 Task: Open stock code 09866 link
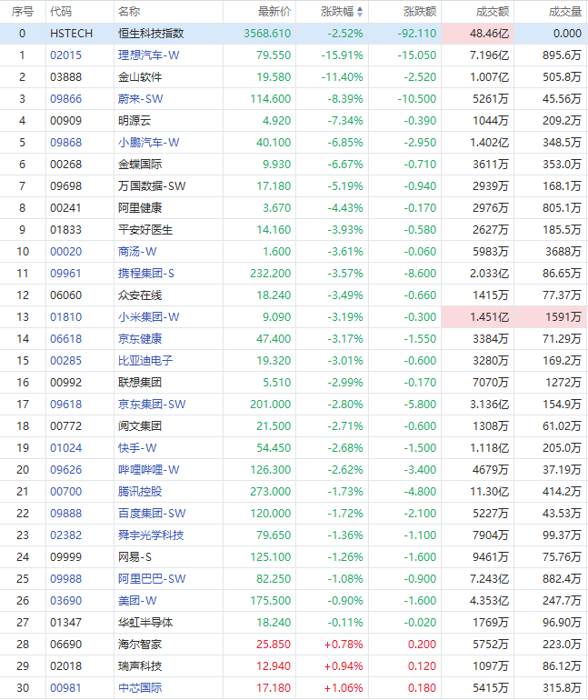click(x=66, y=99)
